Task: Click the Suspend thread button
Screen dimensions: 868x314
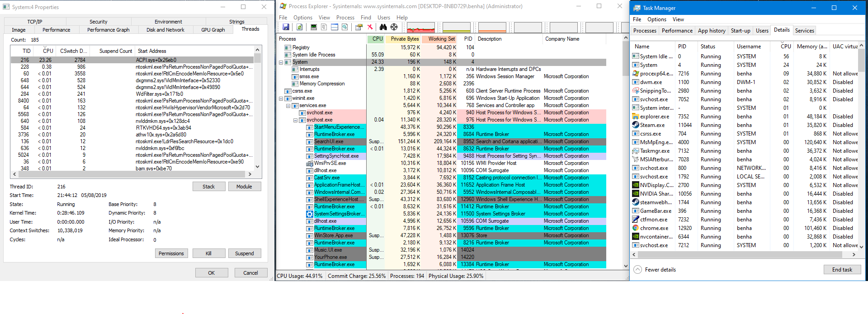Action: (244, 253)
